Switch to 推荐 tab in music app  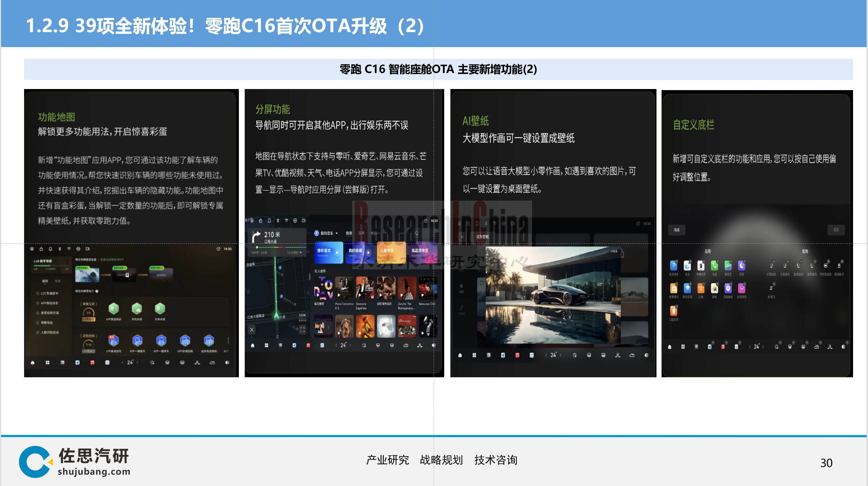click(x=349, y=233)
